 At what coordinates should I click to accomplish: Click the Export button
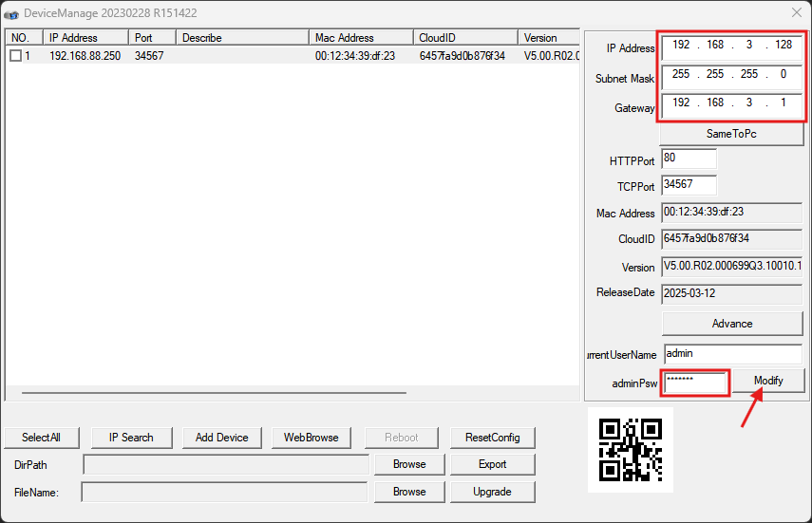tap(492, 464)
